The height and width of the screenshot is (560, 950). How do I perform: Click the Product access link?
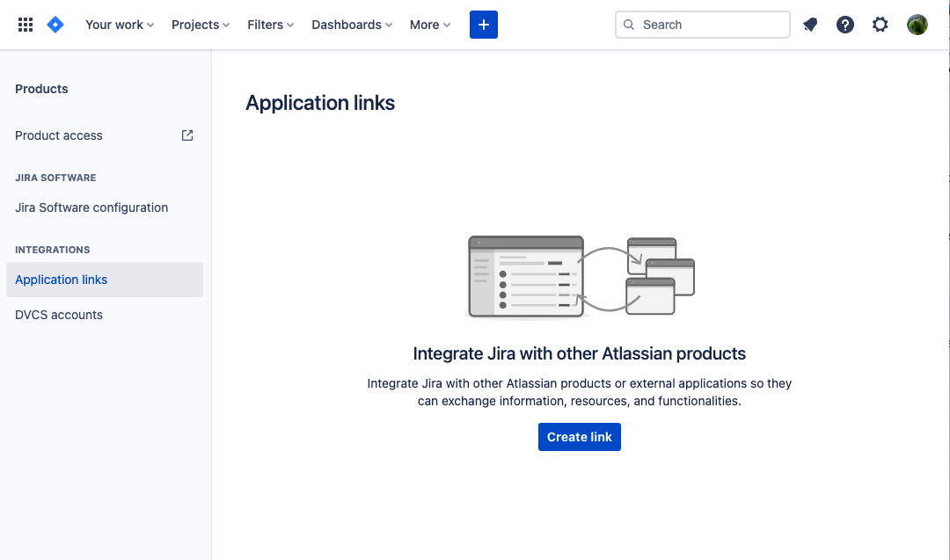[x=58, y=135]
